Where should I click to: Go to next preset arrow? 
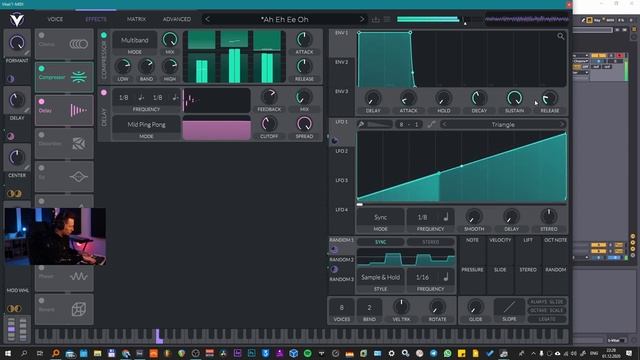(361, 19)
